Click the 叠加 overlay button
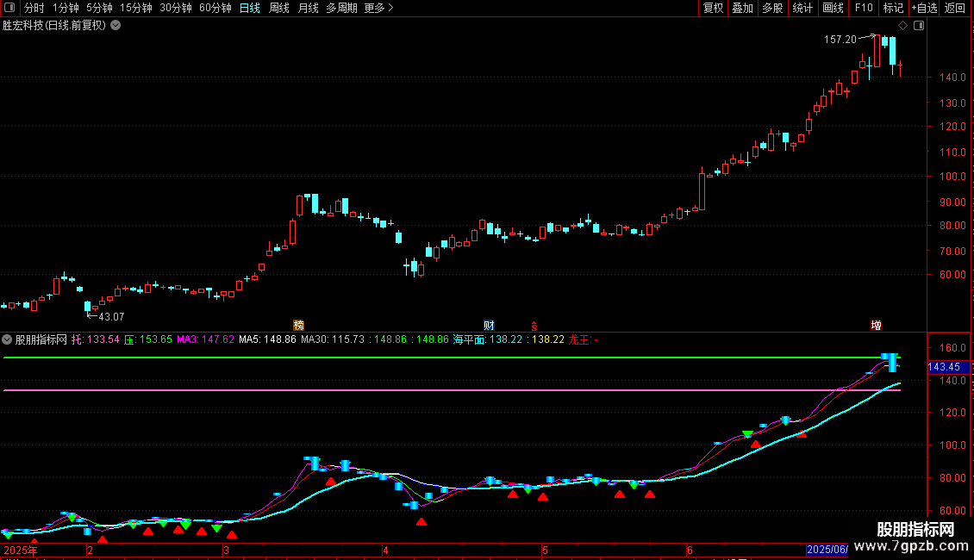Viewport: 974px width, 560px height. 742,8
